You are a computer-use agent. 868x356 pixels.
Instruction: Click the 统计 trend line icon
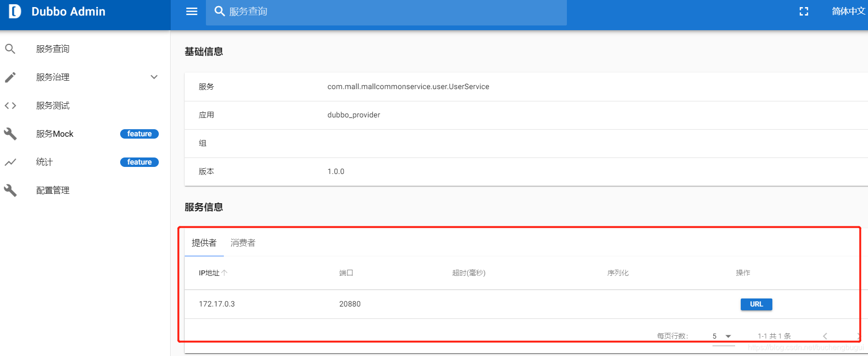(10, 162)
